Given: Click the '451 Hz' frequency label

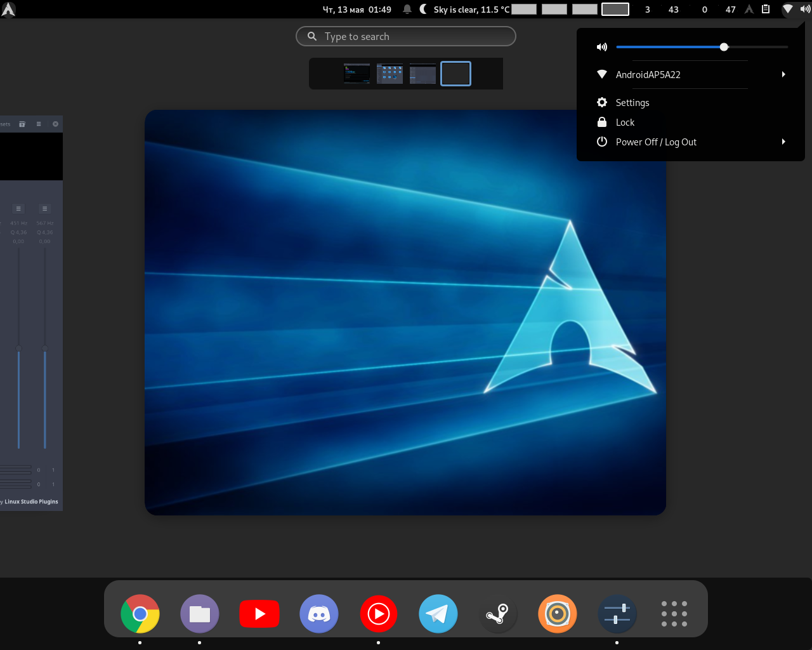Looking at the screenshot, I should click(x=18, y=223).
